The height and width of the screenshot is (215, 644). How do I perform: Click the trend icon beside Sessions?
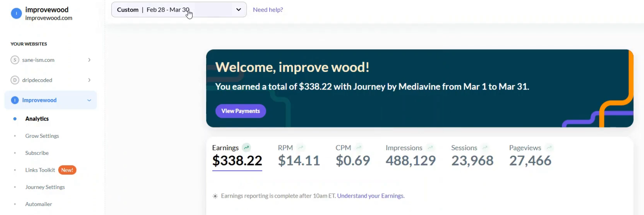pos(485,147)
